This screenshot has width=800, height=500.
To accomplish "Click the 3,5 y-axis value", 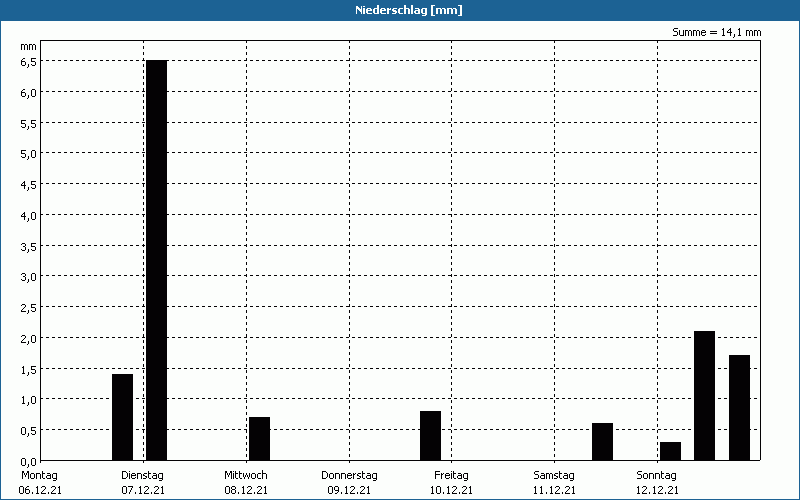I will coord(29,246).
